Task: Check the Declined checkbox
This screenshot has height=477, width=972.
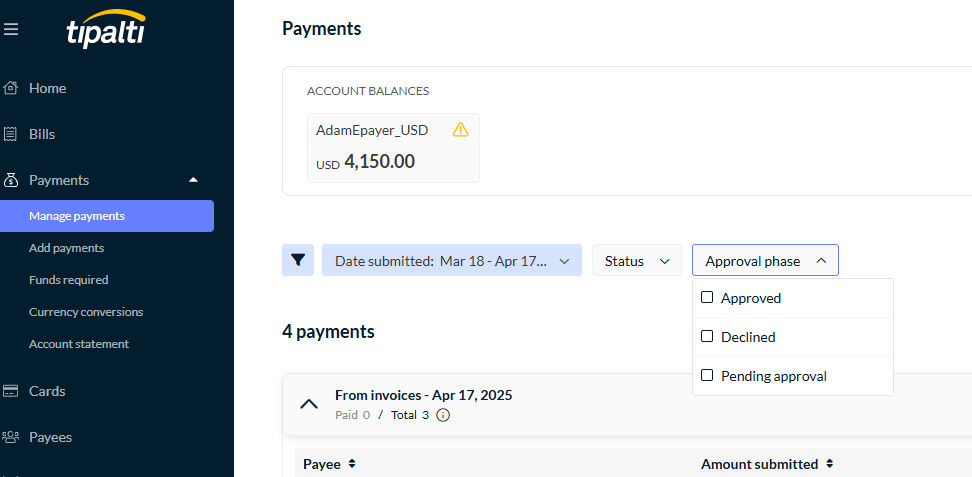Action: (x=707, y=336)
